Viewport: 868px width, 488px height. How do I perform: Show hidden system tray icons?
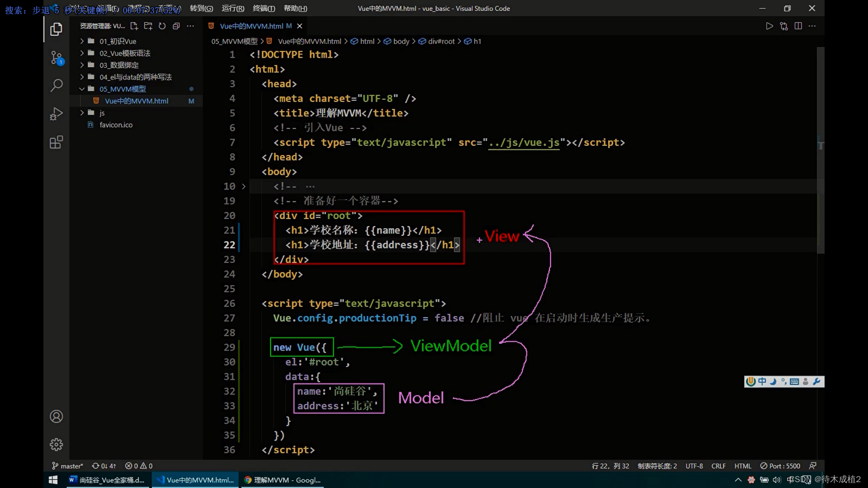738,480
